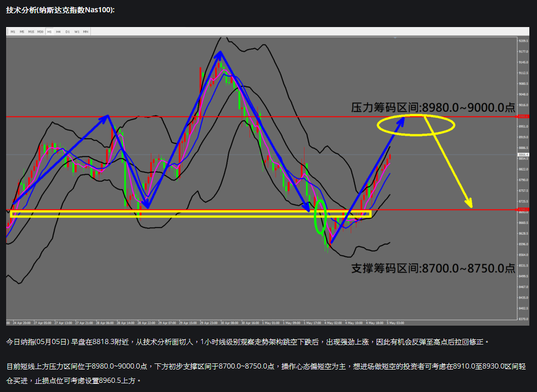Click the 8499.5 price axis label
This screenshot has height=392, width=537.
point(523,276)
